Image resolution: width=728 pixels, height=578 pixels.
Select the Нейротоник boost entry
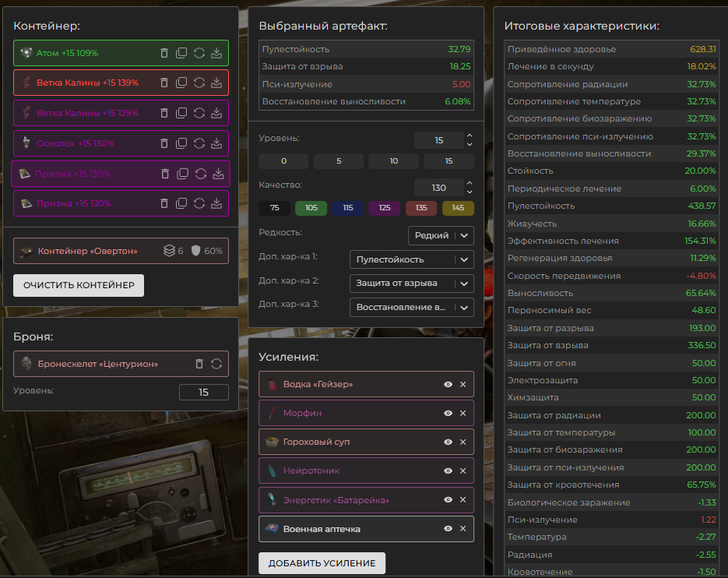[x=366, y=471]
